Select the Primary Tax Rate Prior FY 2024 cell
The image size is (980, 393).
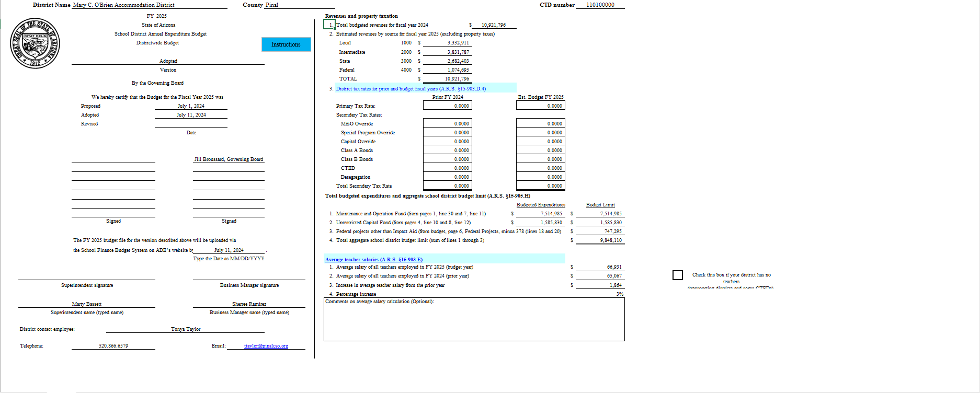[447, 106]
